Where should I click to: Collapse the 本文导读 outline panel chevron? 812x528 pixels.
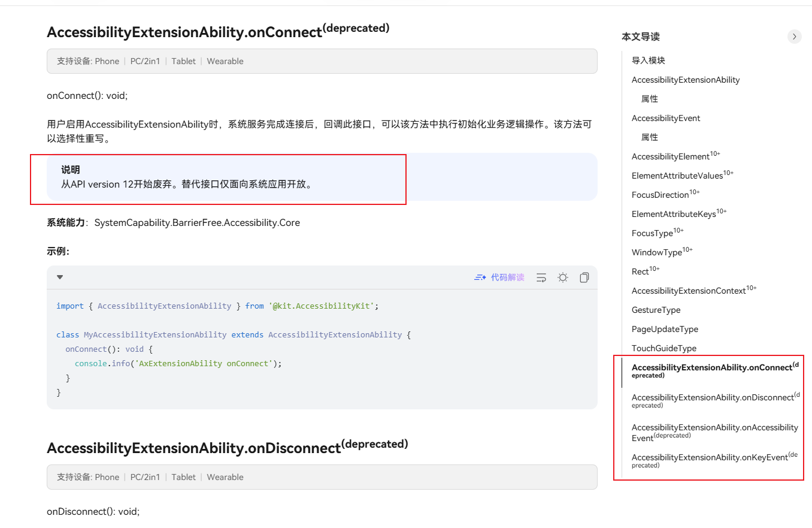click(x=794, y=37)
